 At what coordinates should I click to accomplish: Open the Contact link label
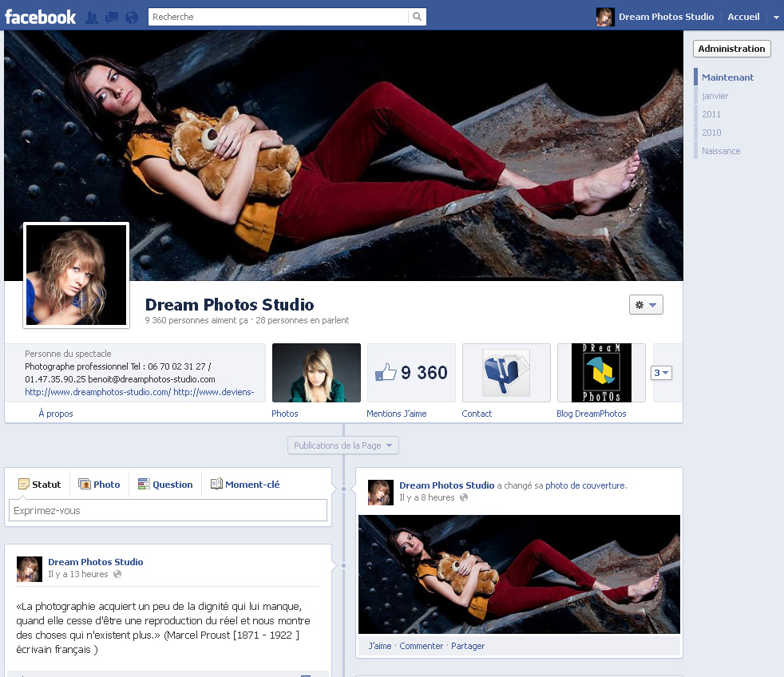(477, 414)
